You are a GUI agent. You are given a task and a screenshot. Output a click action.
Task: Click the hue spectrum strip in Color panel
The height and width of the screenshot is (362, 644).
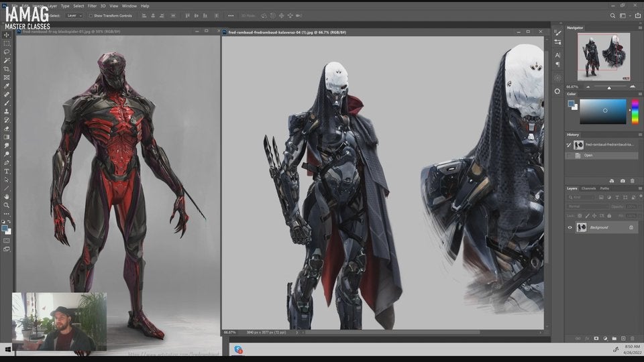[635, 111]
